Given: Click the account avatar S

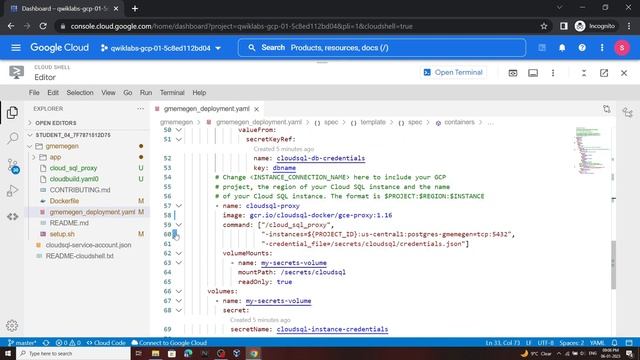Looking at the screenshot, I should click(622, 48).
